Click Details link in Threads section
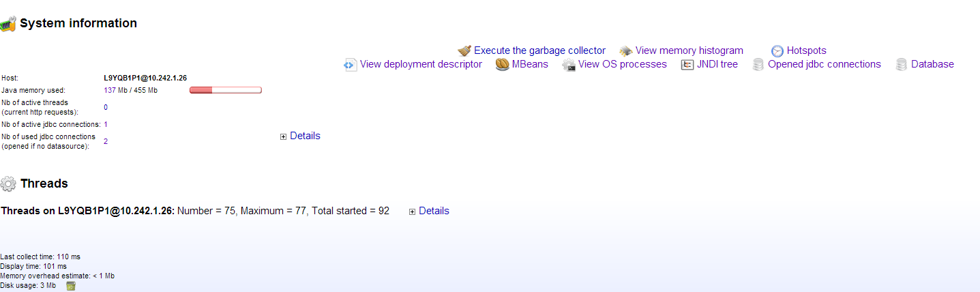980x292 pixels. (434, 211)
